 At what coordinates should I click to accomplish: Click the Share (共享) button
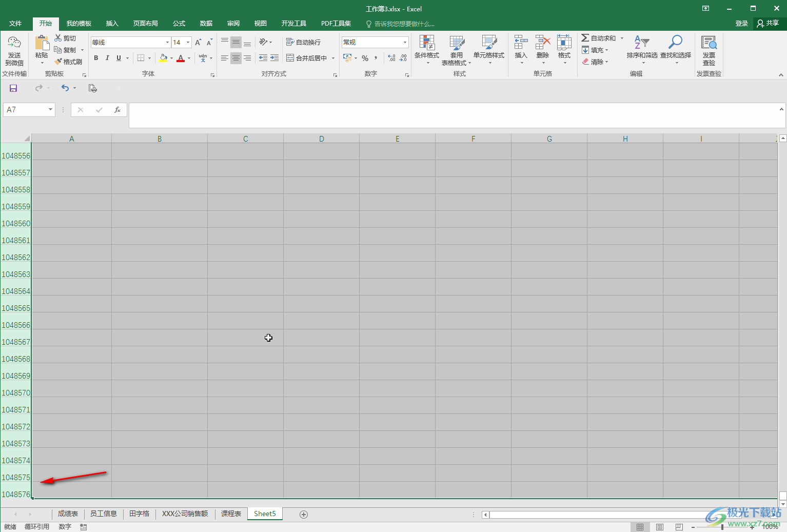[x=768, y=23]
